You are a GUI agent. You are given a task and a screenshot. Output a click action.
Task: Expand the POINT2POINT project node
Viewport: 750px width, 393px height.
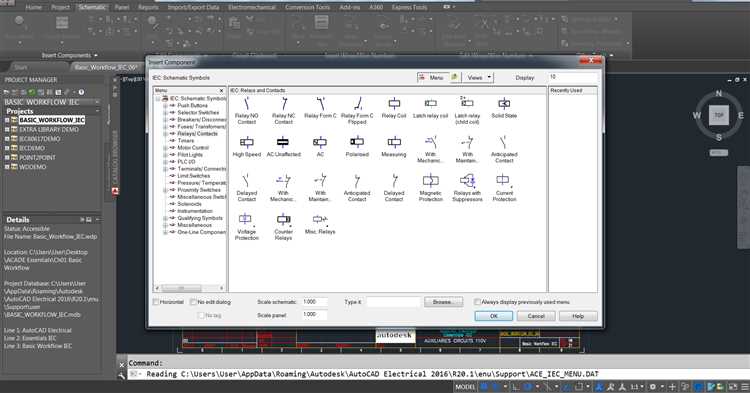tap(7, 157)
